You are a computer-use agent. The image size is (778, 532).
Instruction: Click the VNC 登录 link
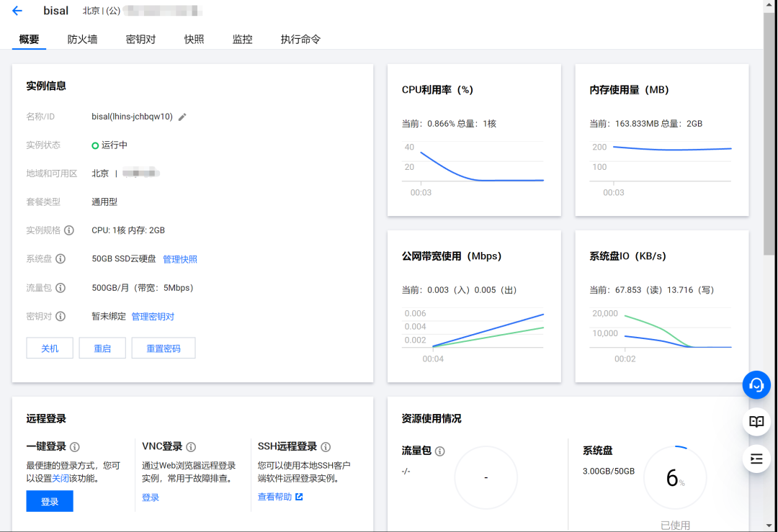(x=151, y=497)
